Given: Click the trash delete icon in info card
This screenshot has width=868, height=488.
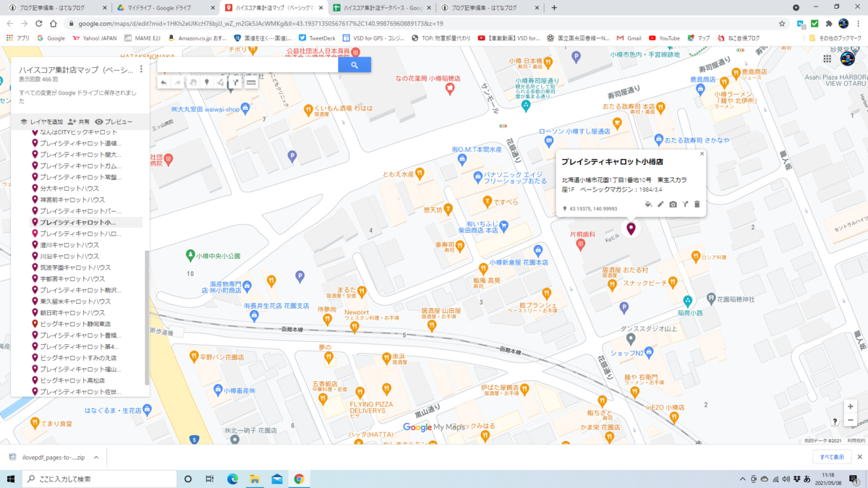Looking at the screenshot, I should (x=697, y=205).
